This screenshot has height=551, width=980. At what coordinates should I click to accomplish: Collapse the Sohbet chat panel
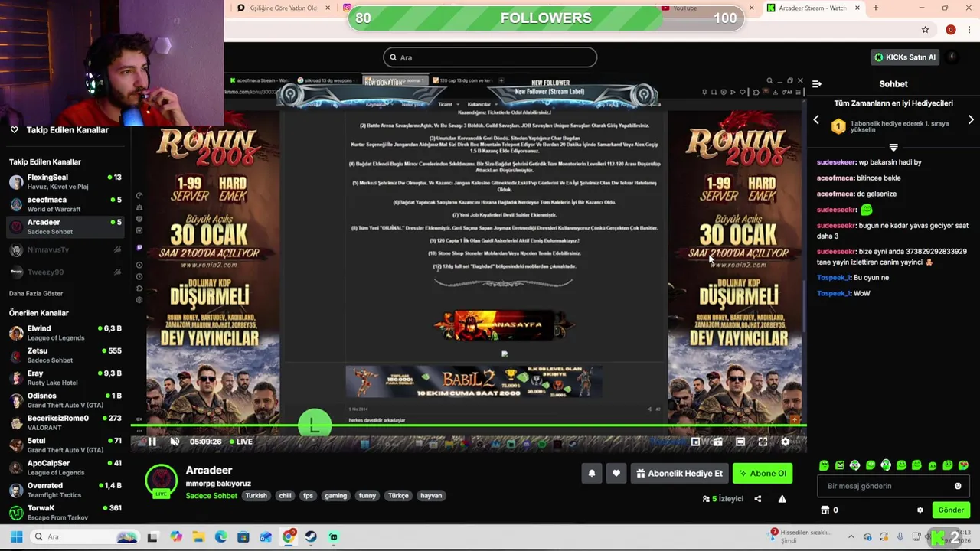817,84
